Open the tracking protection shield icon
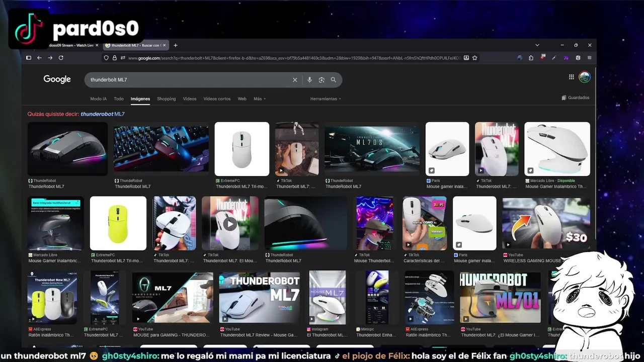Viewport: 644px width, 362px height. pyautogui.click(x=106, y=58)
